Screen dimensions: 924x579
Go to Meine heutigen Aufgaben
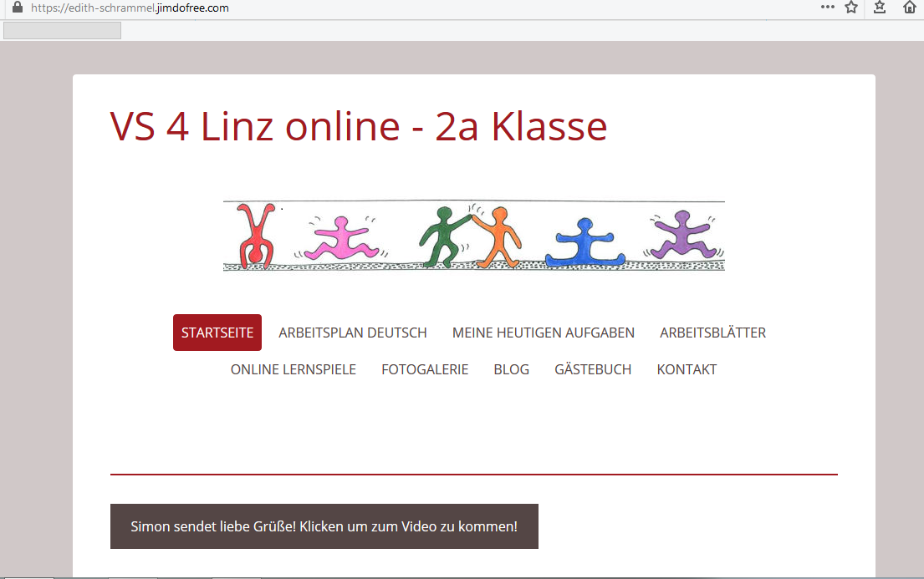(x=544, y=333)
